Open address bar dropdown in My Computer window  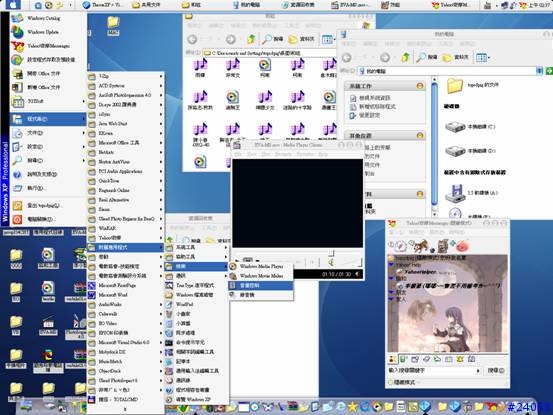540,71
